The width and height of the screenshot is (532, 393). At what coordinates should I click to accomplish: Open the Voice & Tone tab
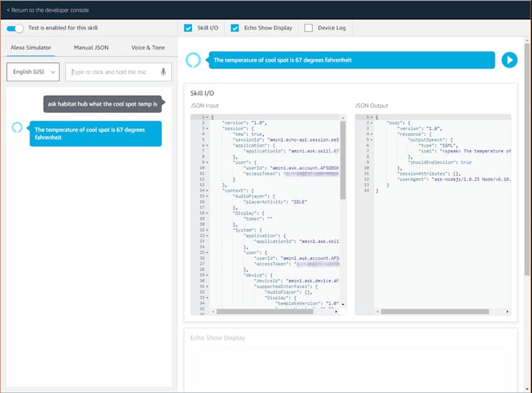148,47
